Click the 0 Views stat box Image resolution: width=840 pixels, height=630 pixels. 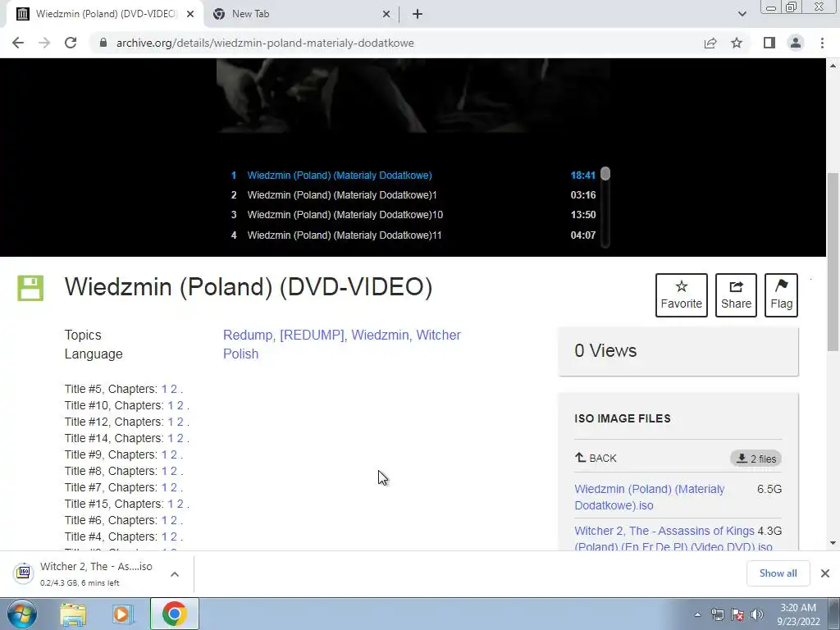coord(678,351)
